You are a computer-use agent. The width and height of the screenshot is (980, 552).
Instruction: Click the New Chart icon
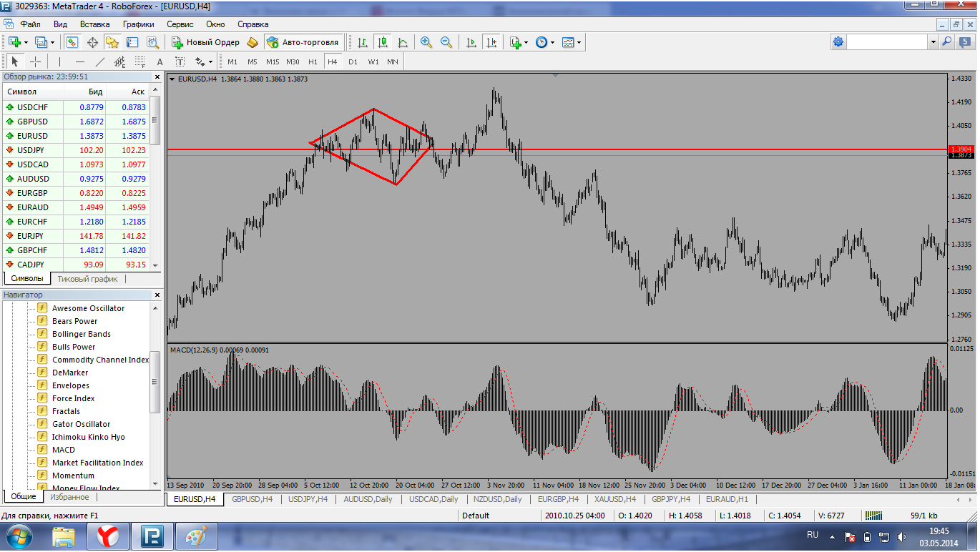14,42
